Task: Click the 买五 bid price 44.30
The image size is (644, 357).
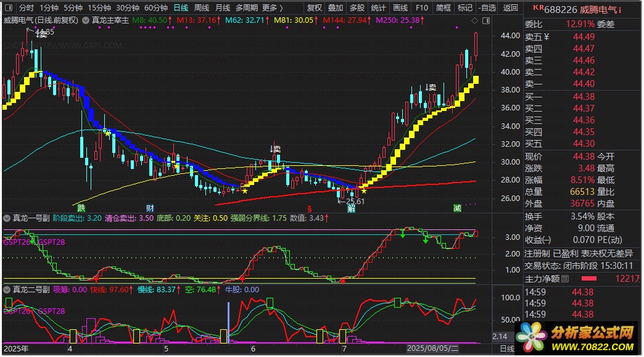Action: [x=584, y=144]
